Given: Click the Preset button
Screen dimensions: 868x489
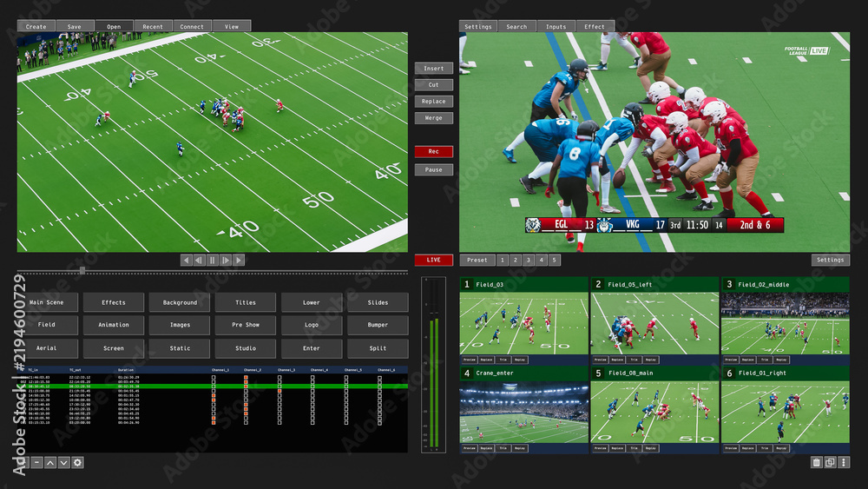Looking at the screenshot, I should [x=477, y=260].
